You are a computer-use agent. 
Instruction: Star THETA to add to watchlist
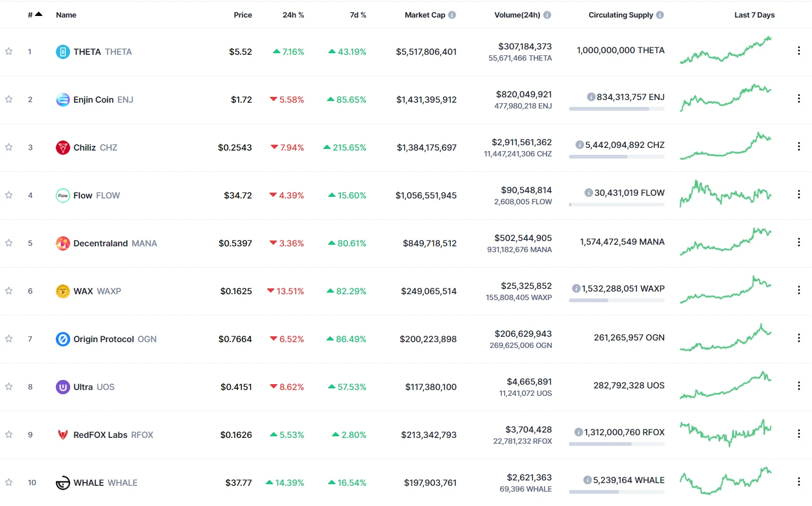pyautogui.click(x=9, y=52)
